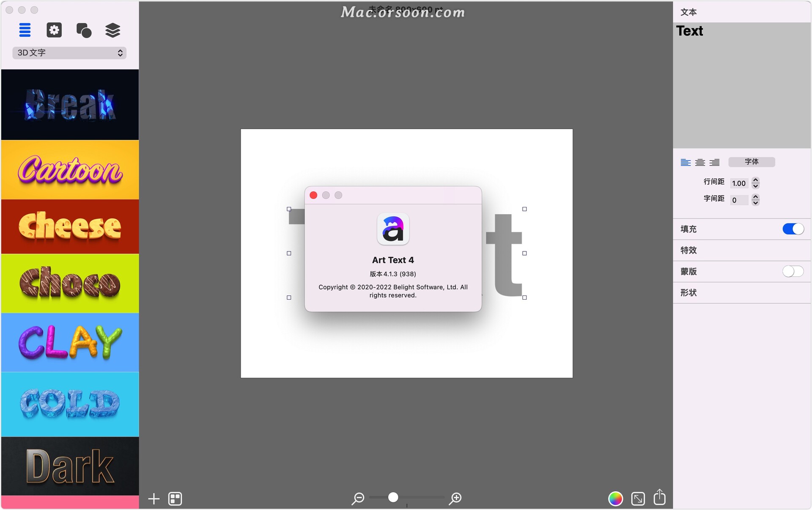
Task: Open the 3D 文字 category dropdown
Action: pyautogui.click(x=69, y=53)
